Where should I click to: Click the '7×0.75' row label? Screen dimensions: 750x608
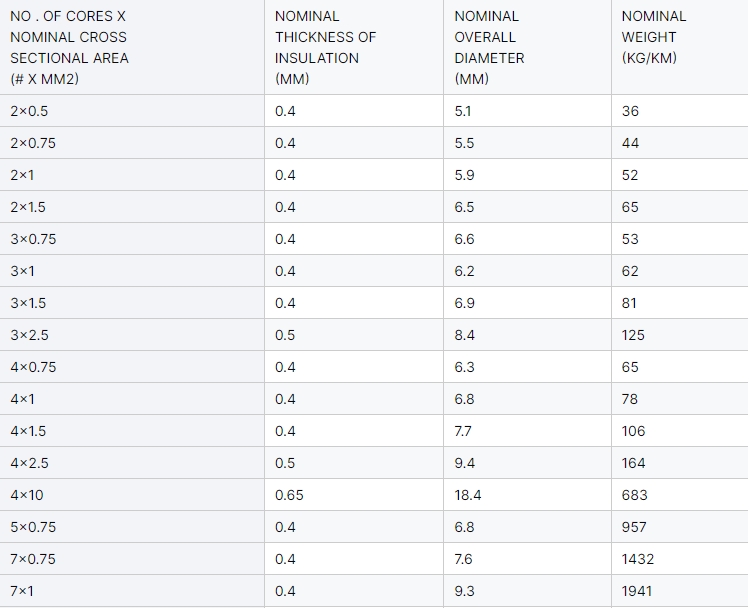pos(33,559)
